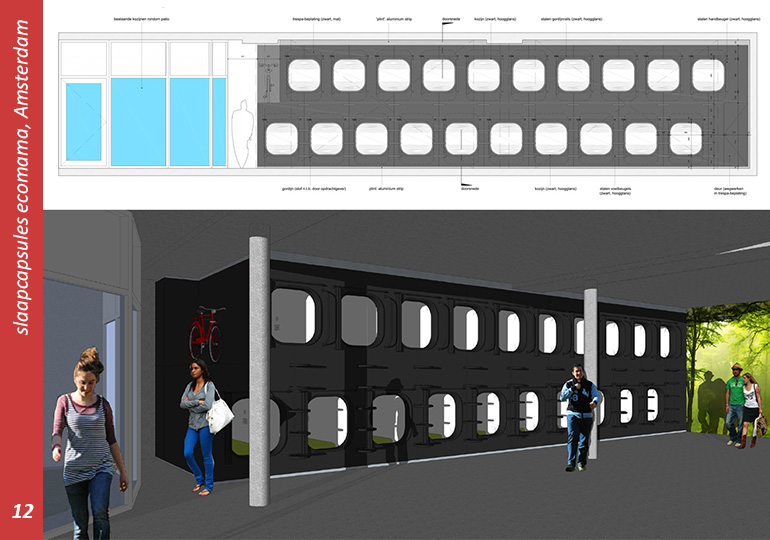This screenshot has width=770, height=540.
Task: Click the "stalen gordijnrails (zwart, hoogglans)" label
Action: (572, 19)
